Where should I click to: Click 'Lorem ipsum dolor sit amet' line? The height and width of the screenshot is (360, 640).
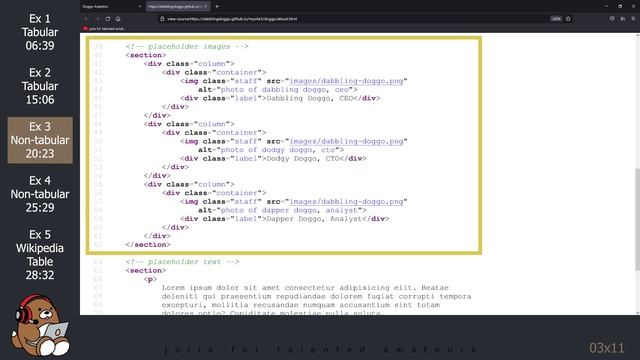(305, 288)
